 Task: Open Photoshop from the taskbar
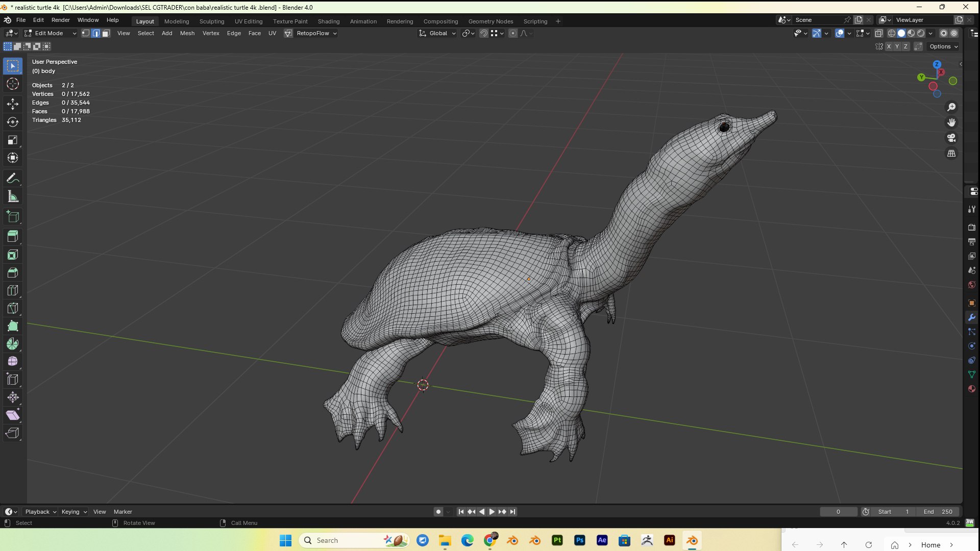580,540
